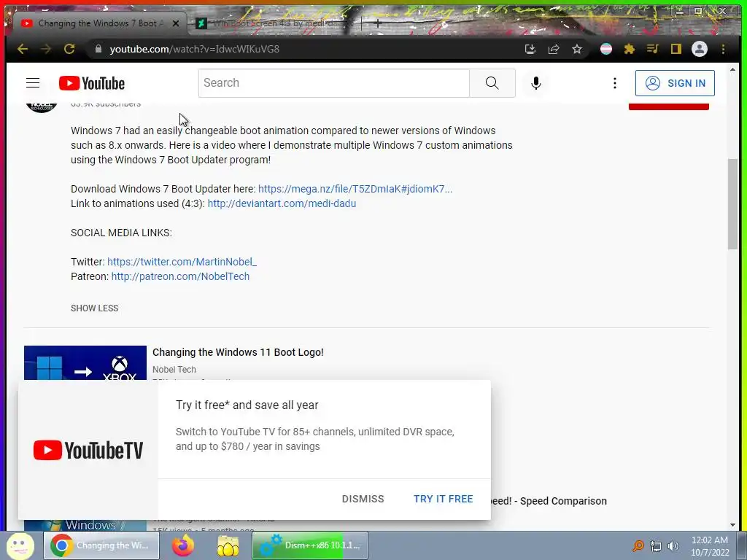Click the address bar lock icon
The height and width of the screenshot is (560, 747).
[98, 49]
